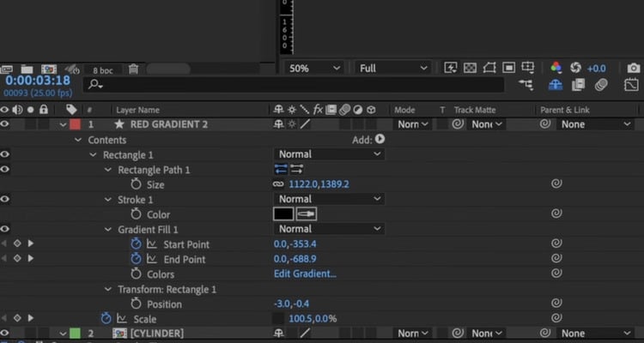Open the composition mini-flowchart

526,85
